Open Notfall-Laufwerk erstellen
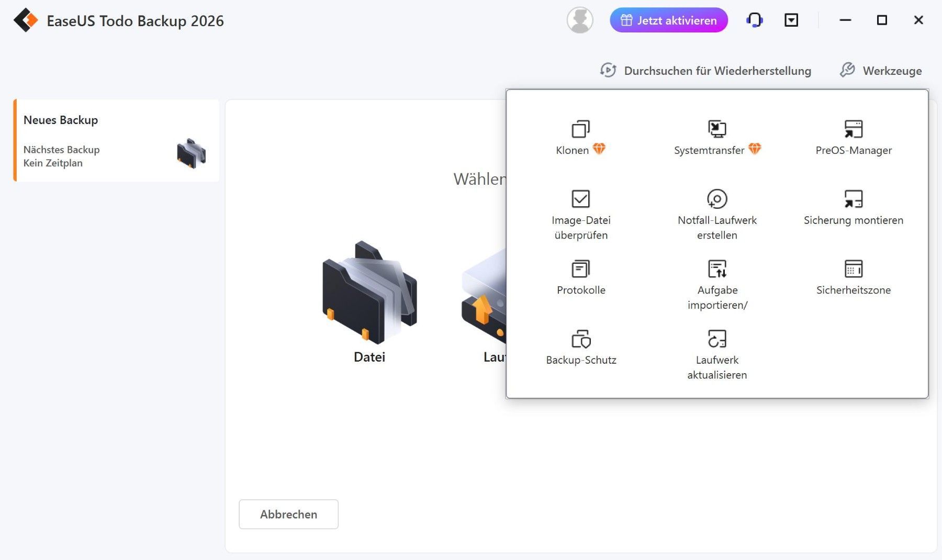This screenshot has height=560, width=942. point(717,214)
